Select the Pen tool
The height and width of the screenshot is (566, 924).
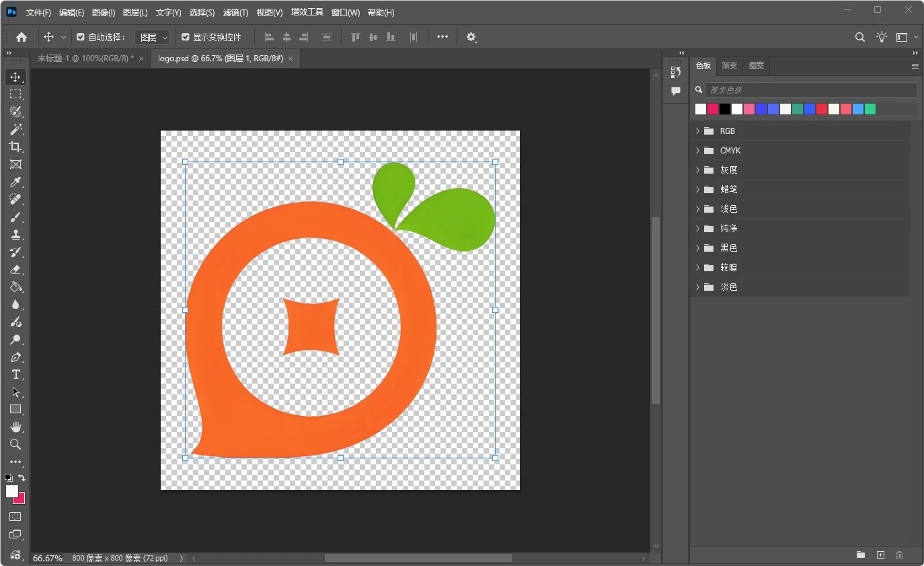pyautogui.click(x=15, y=357)
